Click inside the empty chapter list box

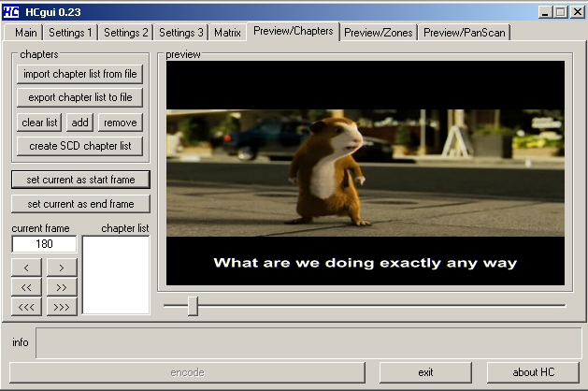click(116, 275)
